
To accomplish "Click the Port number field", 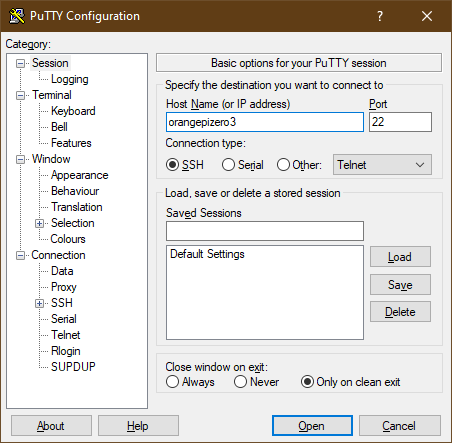I will 400,122.
